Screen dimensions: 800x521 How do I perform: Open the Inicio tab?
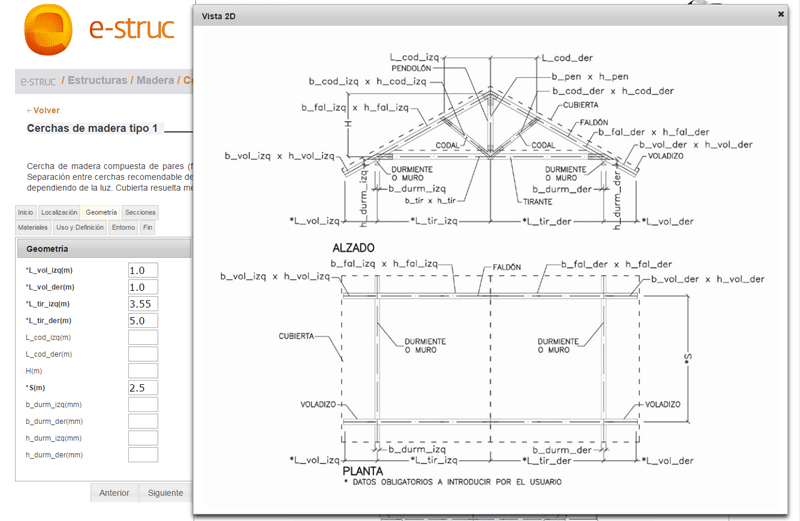[26, 212]
